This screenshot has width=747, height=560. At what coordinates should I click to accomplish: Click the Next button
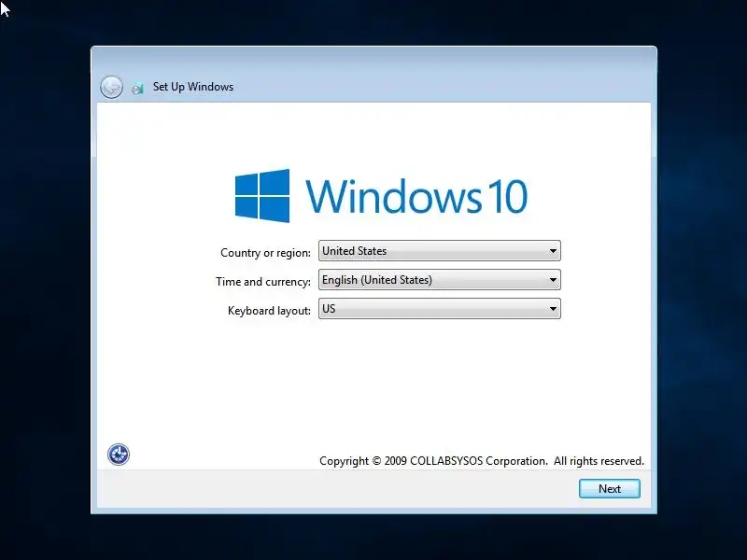[x=610, y=488]
